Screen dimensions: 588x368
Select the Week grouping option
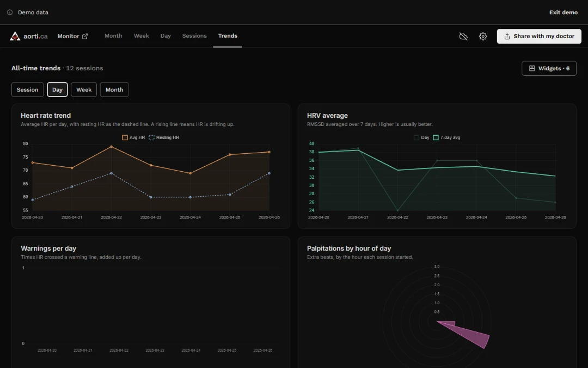pos(84,89)
